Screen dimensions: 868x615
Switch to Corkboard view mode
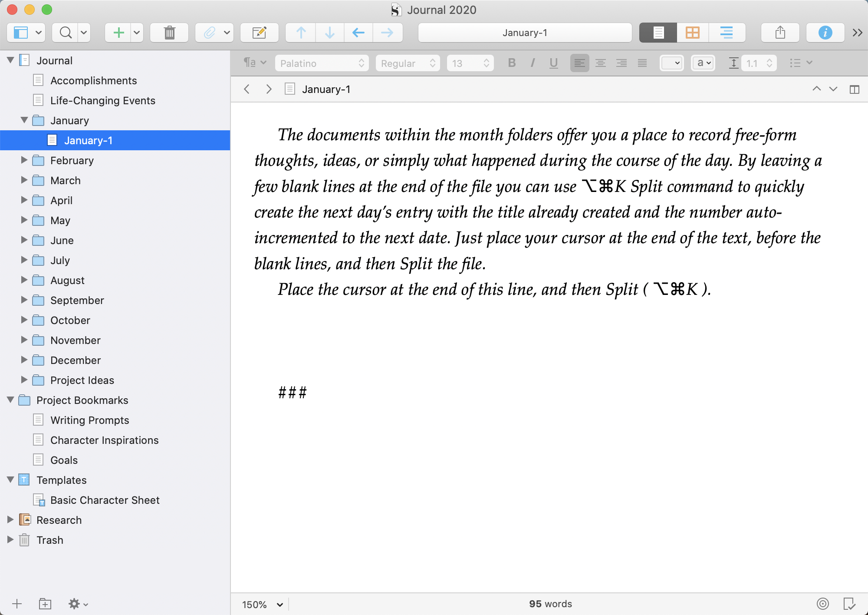click(x=693, y=33)
